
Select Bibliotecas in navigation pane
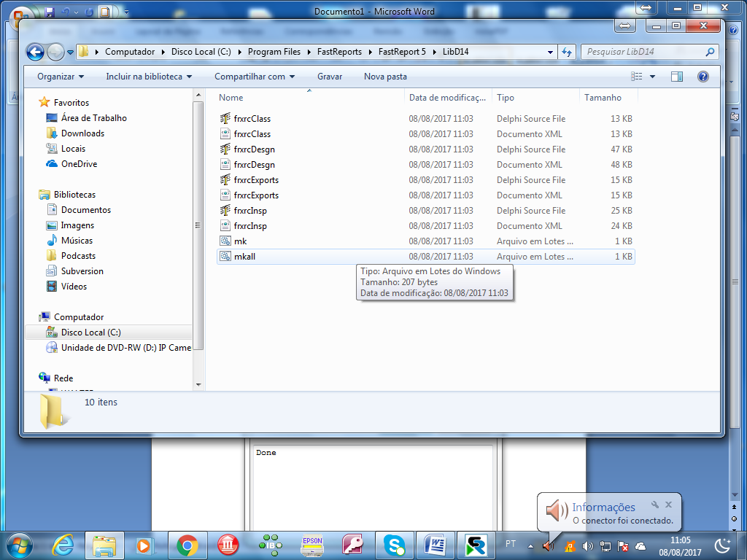(74, 194)
